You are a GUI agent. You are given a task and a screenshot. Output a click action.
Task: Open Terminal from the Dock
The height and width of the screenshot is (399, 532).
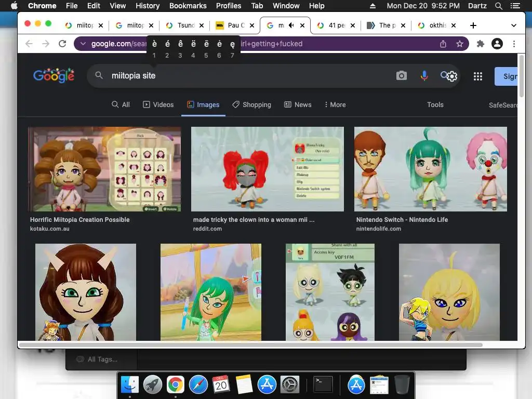click(323, 385)
